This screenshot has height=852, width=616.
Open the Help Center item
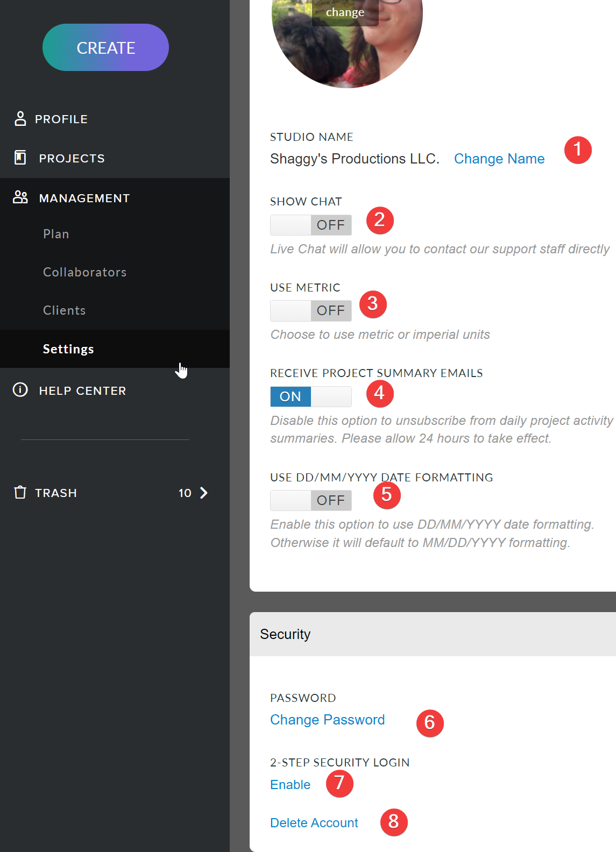click(x=83, y=391)
